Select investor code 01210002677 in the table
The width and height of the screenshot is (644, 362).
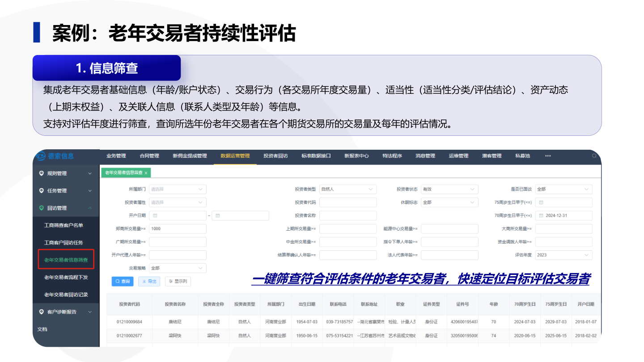click(129, 336)
